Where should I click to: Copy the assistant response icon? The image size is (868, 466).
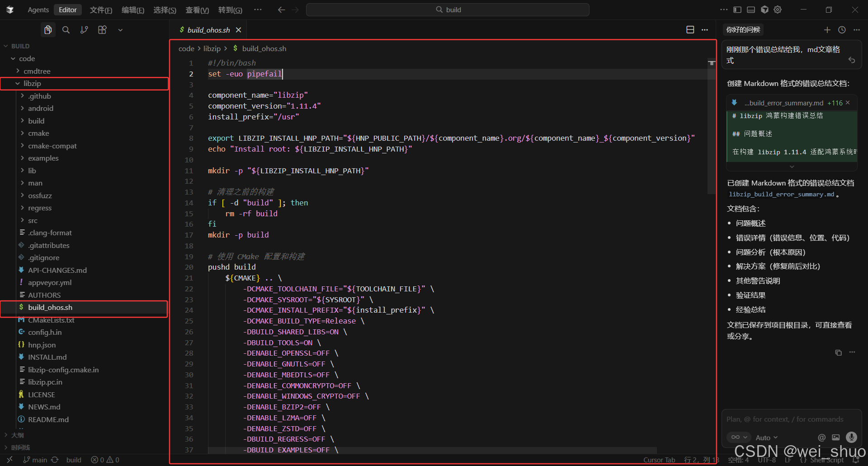pyautogui.click(x=839, y=352)
